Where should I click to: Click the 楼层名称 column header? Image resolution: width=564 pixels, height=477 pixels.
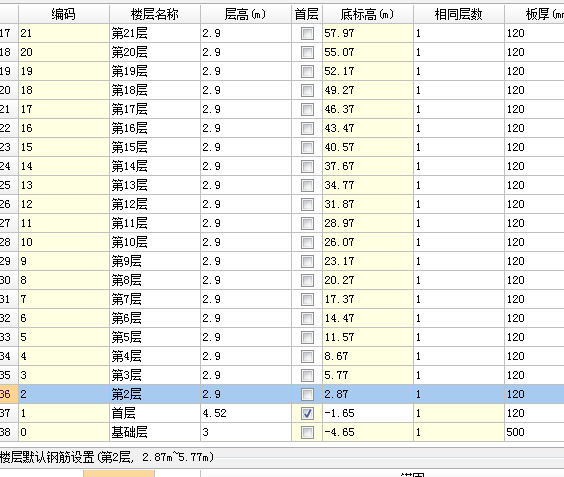point(155,14)
